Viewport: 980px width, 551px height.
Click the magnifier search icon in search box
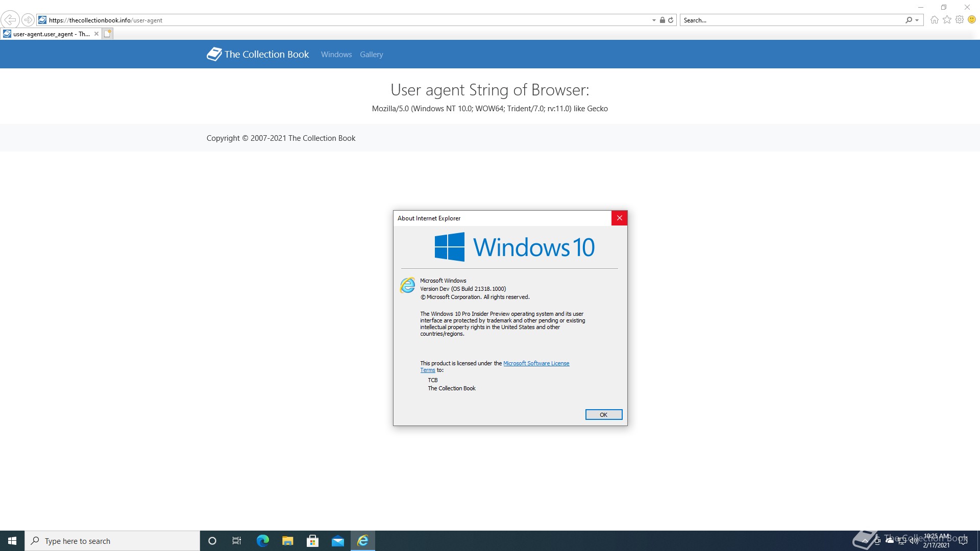909,20
